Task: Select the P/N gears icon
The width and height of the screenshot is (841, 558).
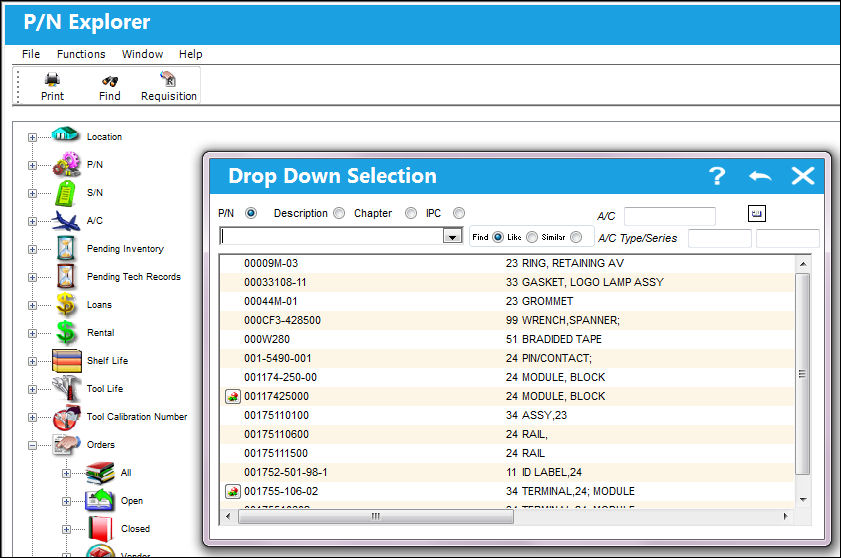Action: [x=67, y=164]
